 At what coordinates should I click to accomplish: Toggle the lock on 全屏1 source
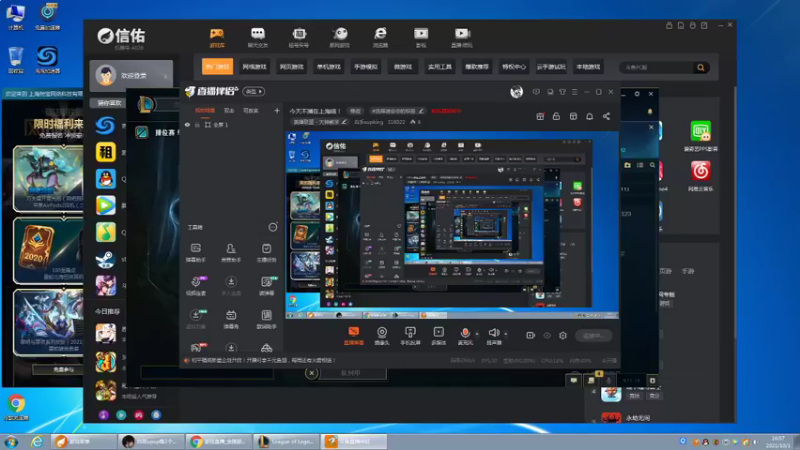click(x=197, y=124)
